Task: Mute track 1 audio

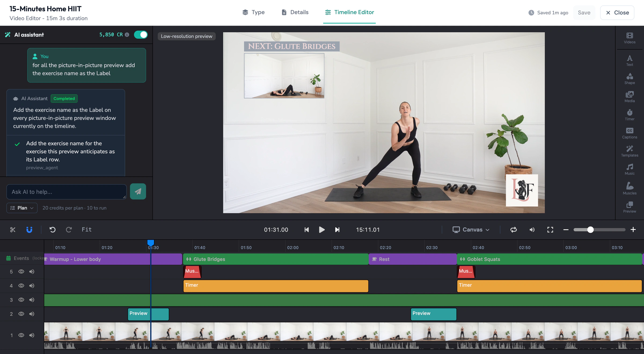Action: coord(32,335)
